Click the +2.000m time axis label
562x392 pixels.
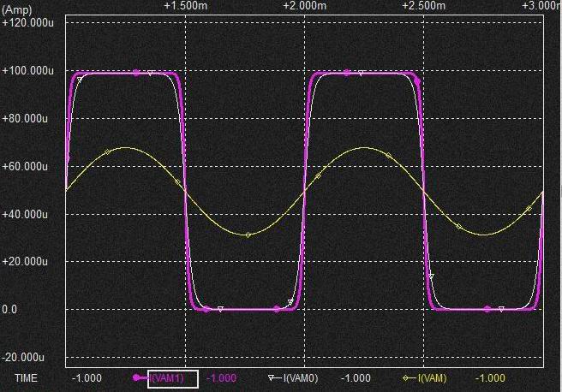pyautogui.click(x=305, y=6)
